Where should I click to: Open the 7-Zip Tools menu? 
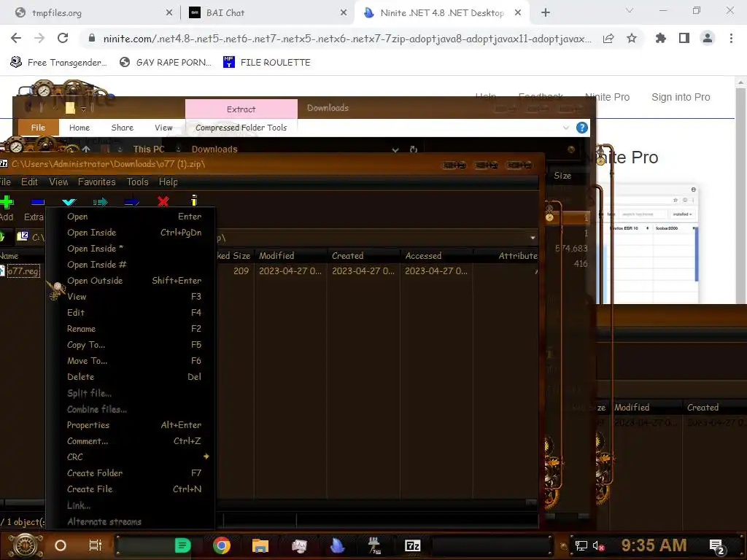point(137,182)
